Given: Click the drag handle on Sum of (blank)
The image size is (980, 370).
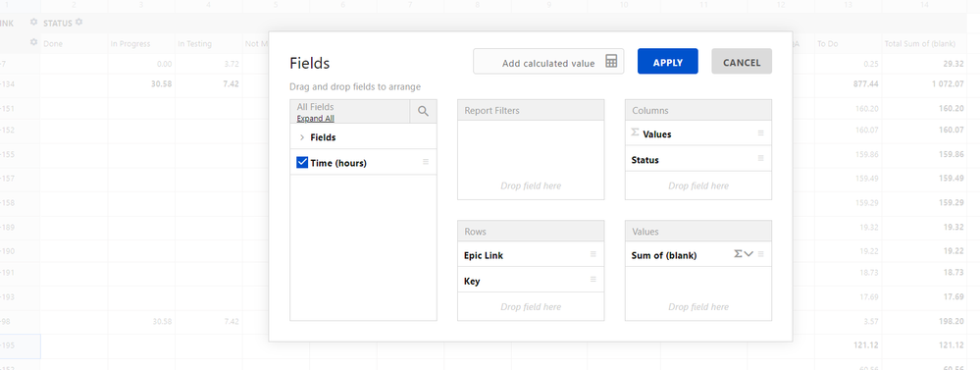Looking at the screenshot, I should tap(760, 254).
